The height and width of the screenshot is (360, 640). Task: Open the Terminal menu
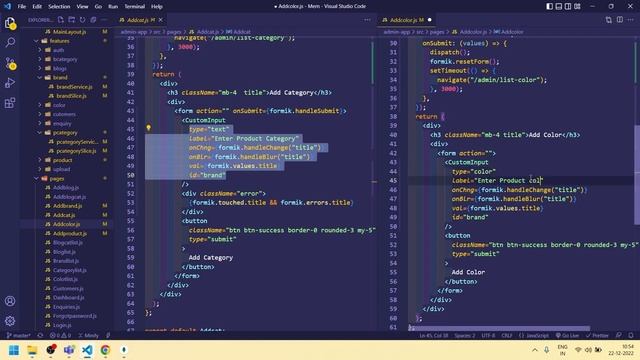coord(134,7)
